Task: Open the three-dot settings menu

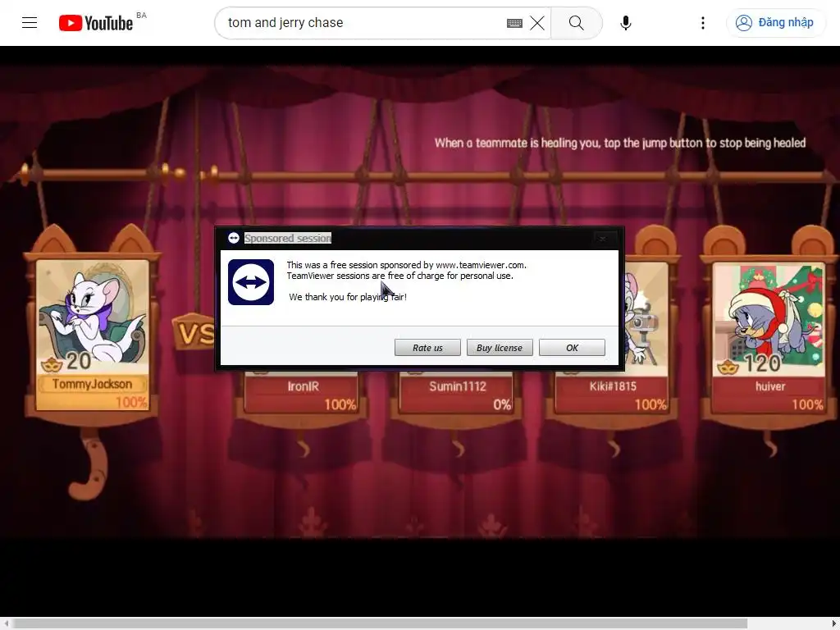Action: pos(703,23)
